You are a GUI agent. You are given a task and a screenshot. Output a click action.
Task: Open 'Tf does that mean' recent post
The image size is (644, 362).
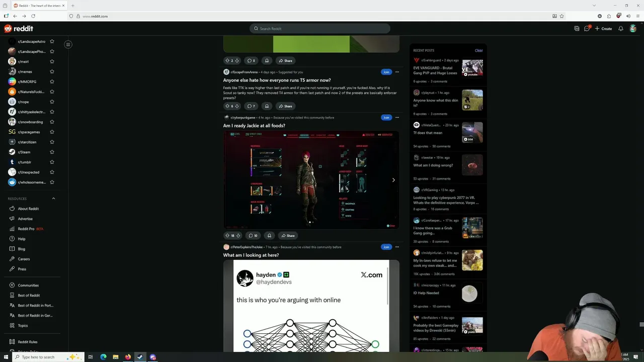pyautogui.click(x=428, y=133)
